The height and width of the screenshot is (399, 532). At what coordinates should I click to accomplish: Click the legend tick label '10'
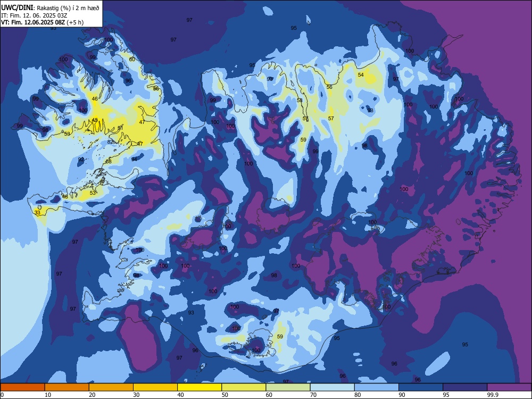tap(48, 395)
